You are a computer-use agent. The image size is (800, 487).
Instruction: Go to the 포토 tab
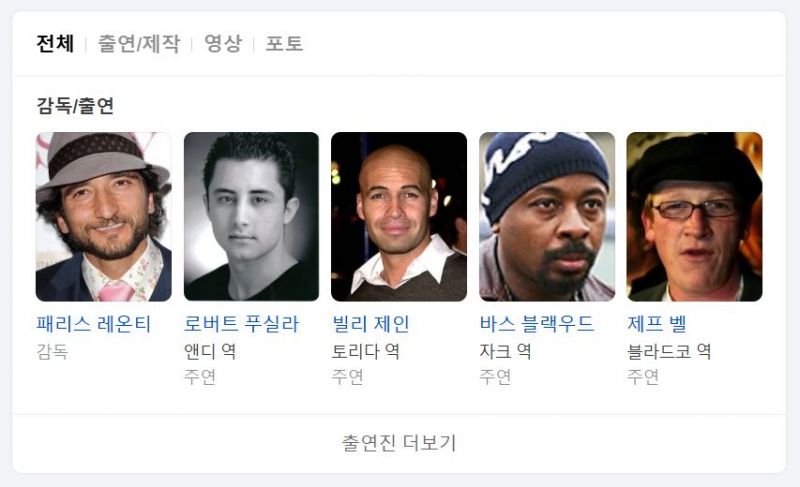coord(284,43)
